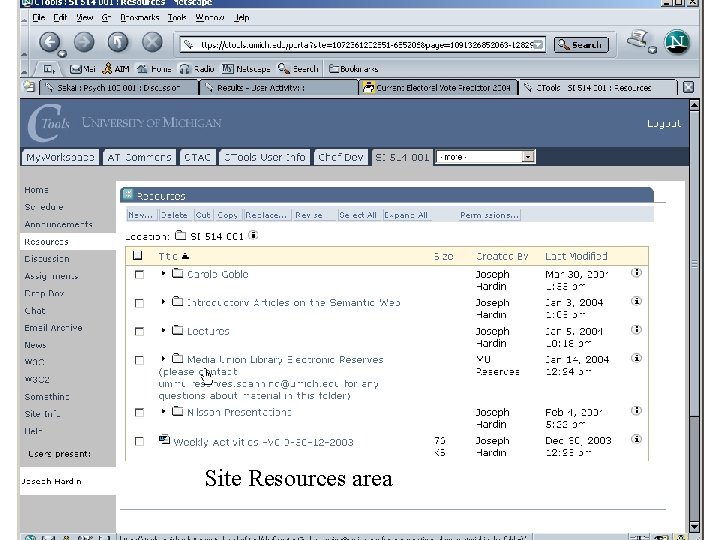Screen dimensions: 720x540
Task: Click the Stop loading button
Action: click(152, 42)
